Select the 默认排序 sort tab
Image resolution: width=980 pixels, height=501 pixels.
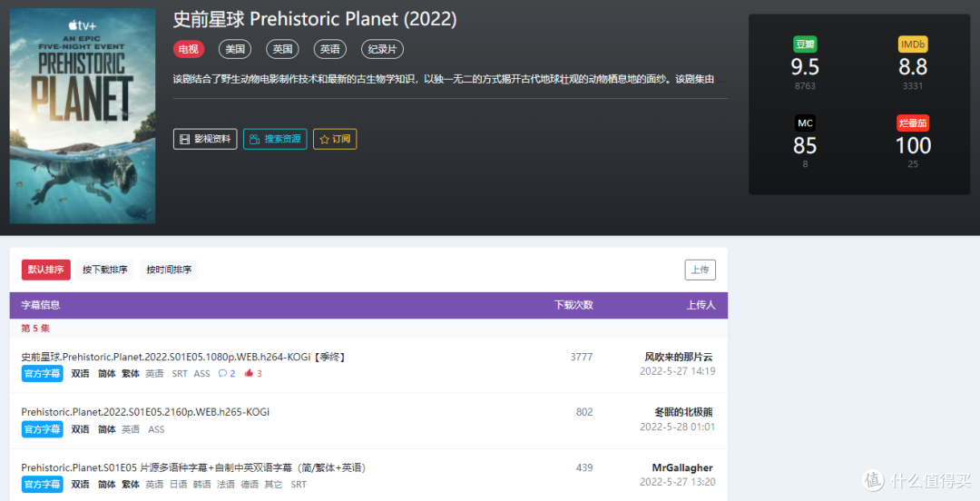click(x=45, y=270)
